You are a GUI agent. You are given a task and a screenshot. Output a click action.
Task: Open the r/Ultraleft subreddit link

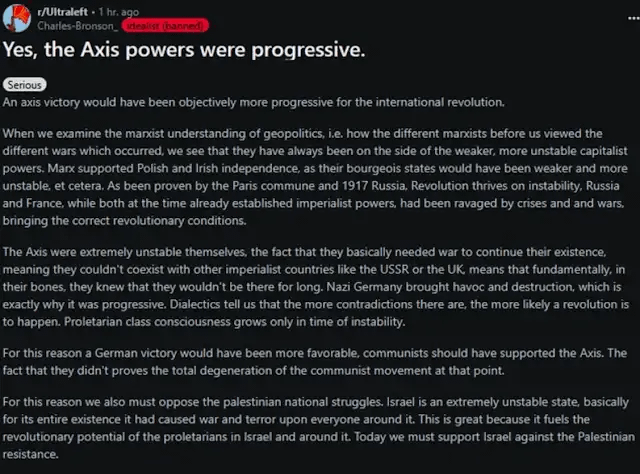click(x=62, y=12)
